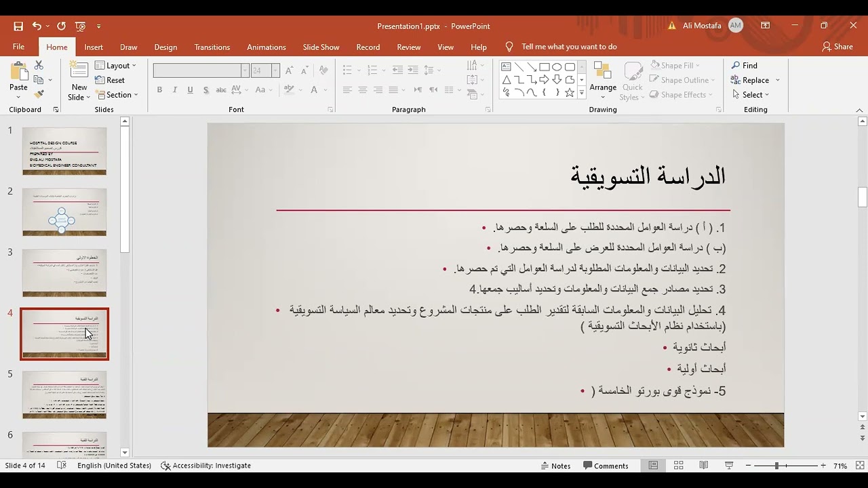Increase list indent level
Viewport: 868px width, 488px height.
[x=412, y=70]
